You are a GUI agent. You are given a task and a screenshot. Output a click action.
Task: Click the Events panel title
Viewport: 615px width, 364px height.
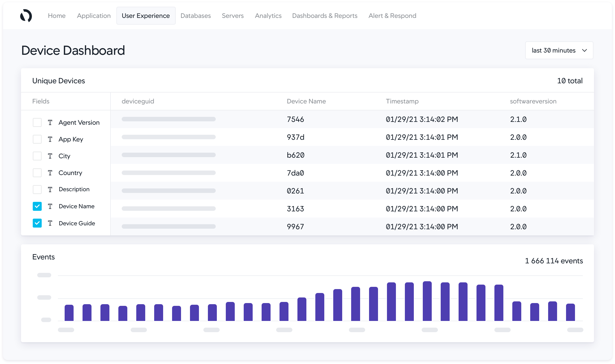pyautogui.click(x=43, y=257)
